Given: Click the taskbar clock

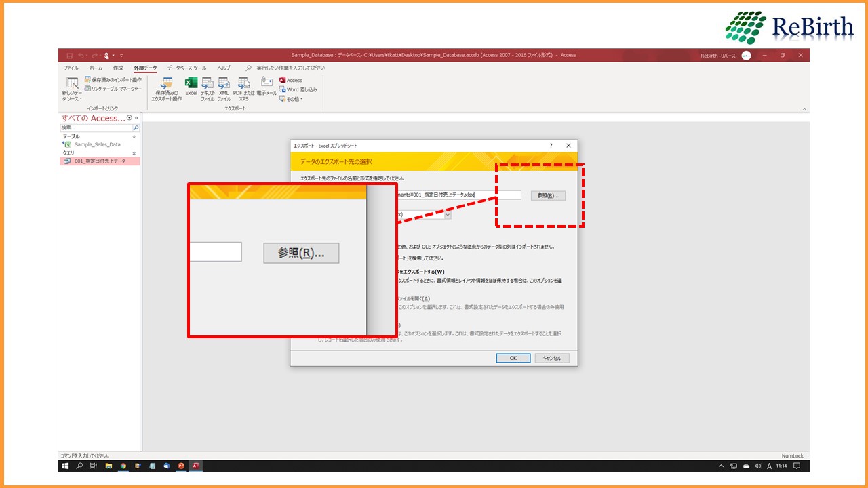Looking at the screenshot, I should click(781, 466).
